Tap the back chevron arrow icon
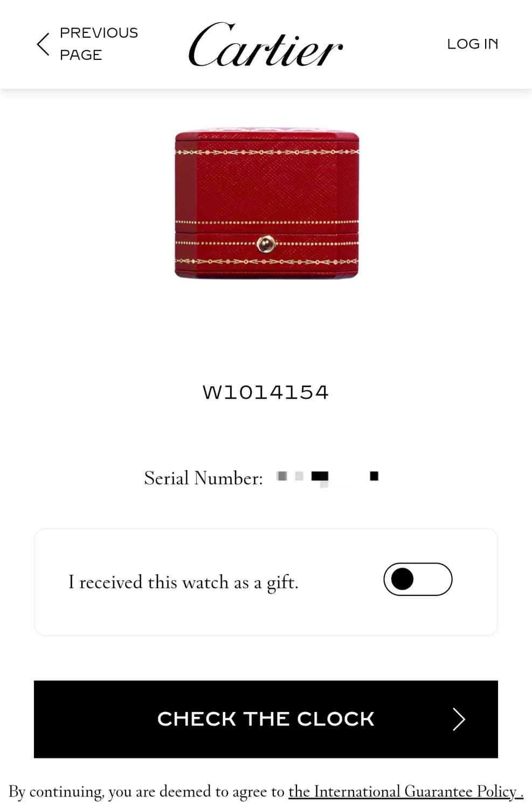Screen dimensions: 532x809 (43, 44)
